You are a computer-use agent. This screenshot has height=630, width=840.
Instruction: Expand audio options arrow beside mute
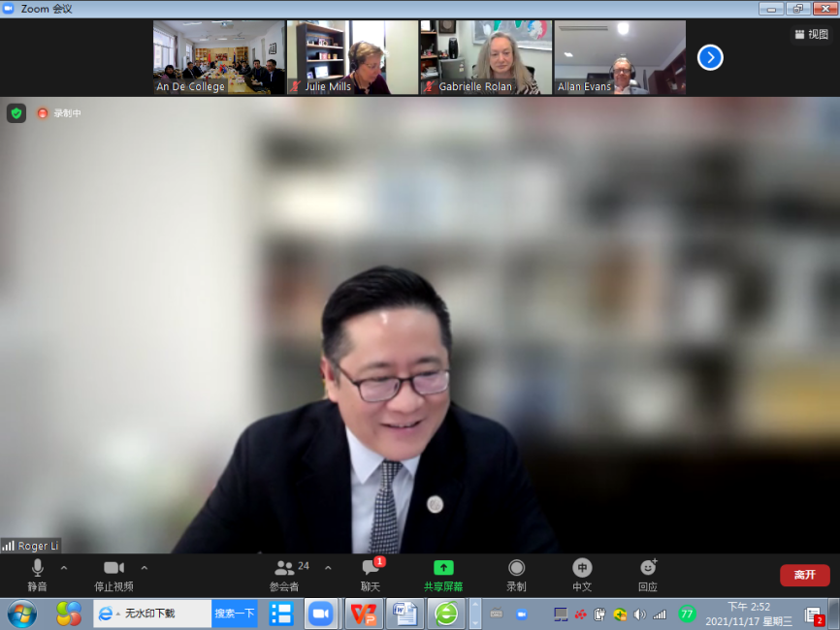click(64, 568)
